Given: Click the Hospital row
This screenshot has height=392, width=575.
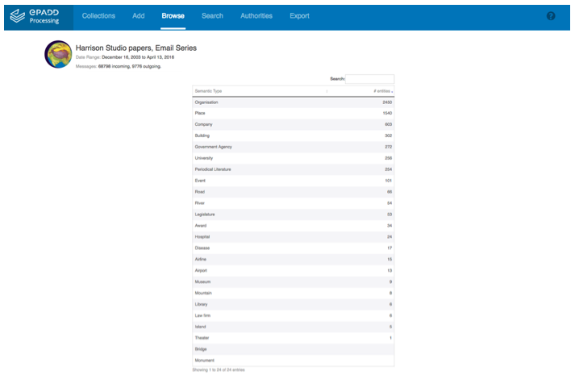Looking at the screenshot, I should click(x=294, y=237).
